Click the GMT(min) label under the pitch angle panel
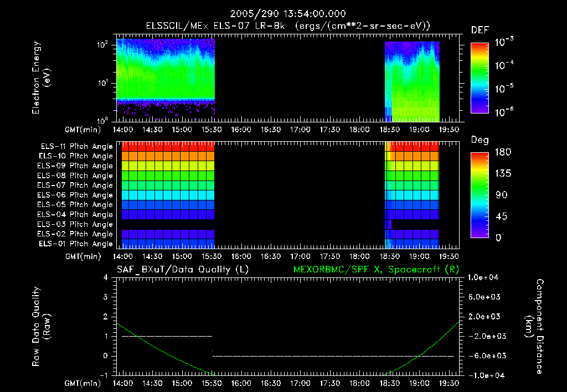Image resolution: width=567 pixels, height=392 pixels. coord(83,256)
